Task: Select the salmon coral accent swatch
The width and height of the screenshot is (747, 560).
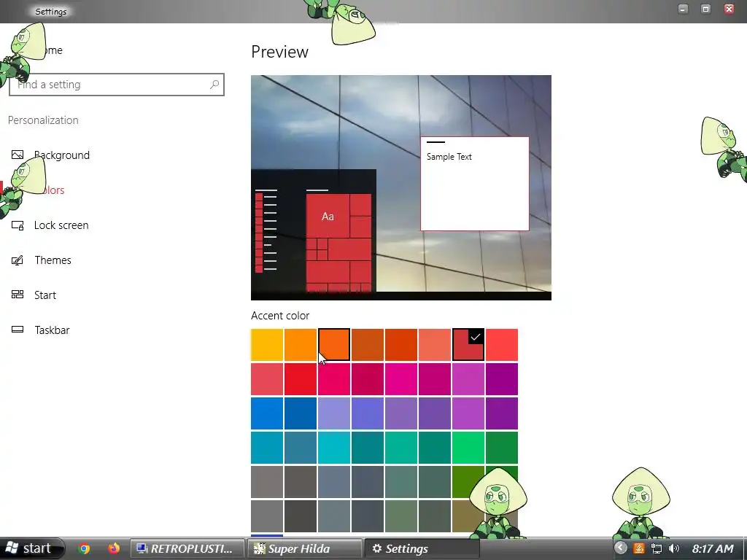Action: [x=435, y=345]
